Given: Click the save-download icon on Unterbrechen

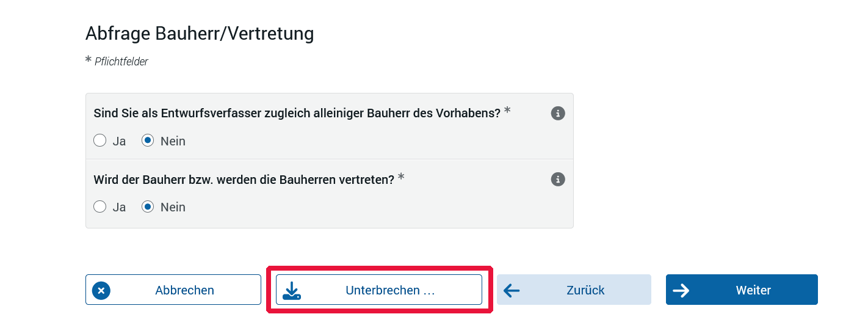Looking at the screenshot, I should point(292,290).
